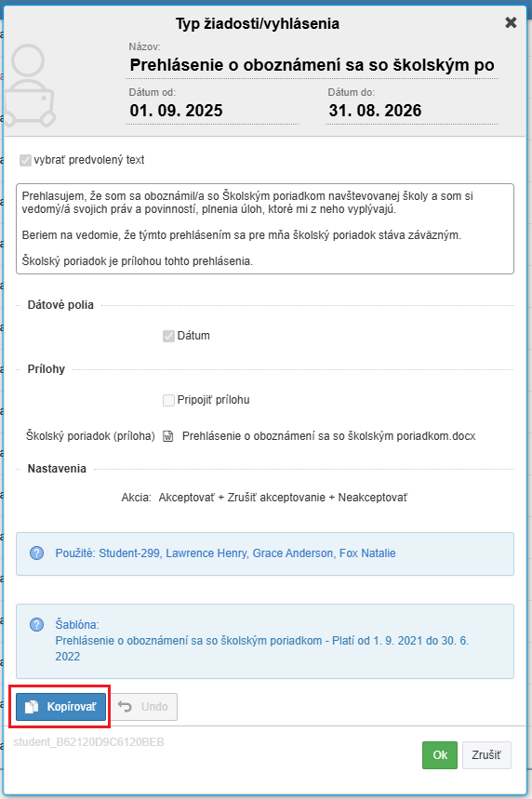Viewport: 532px width, 799px height.
Task: Confirm the dialog with the green Ok button
Action: [x=440, y=755]
